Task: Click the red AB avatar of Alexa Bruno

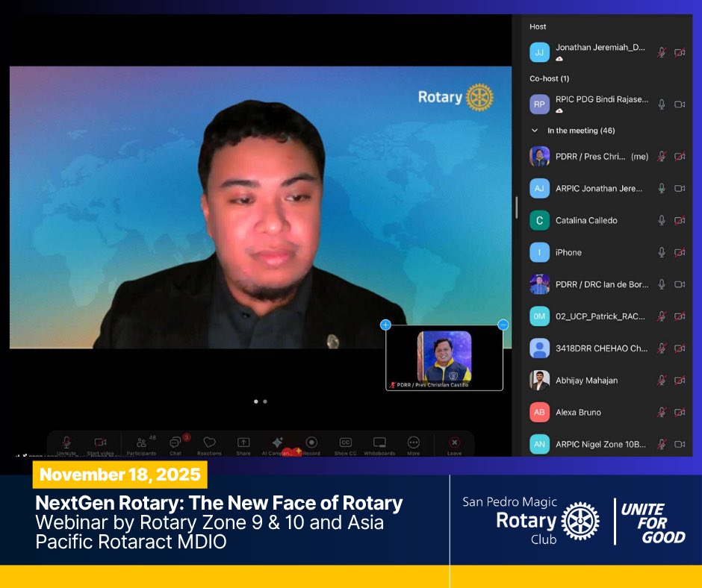Action: pyautogui.click(x=539, y=412)
